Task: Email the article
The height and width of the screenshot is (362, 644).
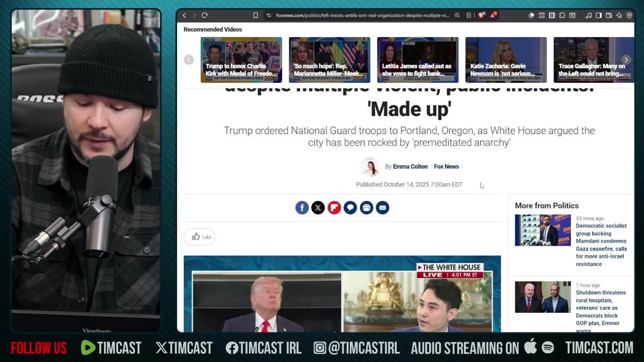Action: coord(382,208)
